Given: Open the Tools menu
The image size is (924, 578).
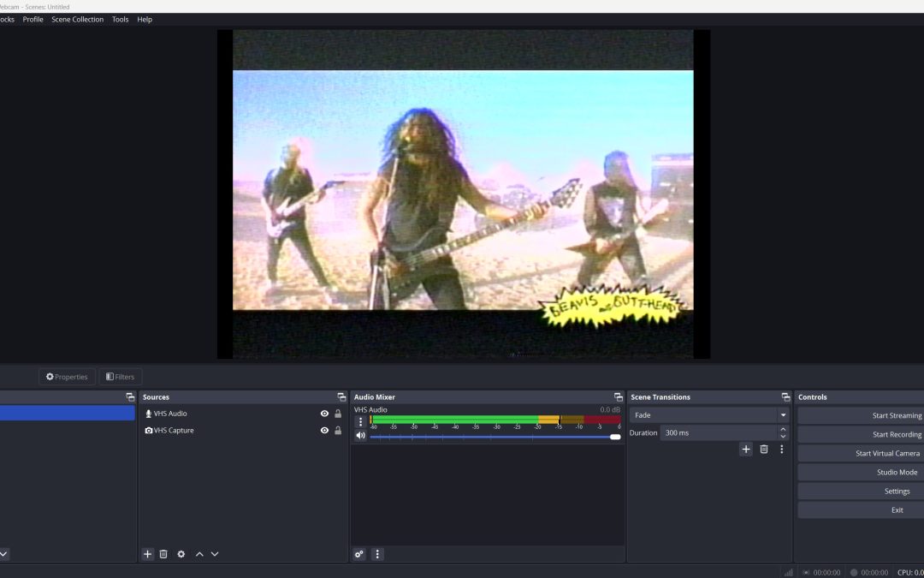Looking at the screenshot, I should click(x=121, y=19).
